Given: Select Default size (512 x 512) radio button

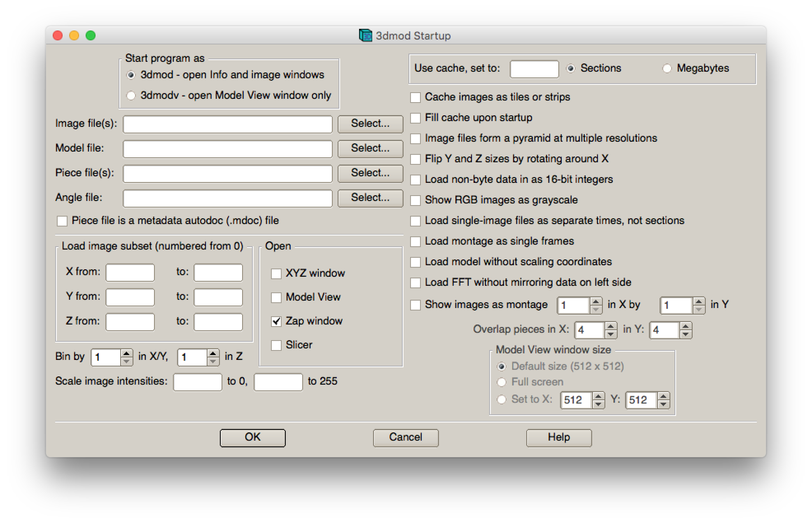Looking at the screenshot, I should pyautogui.click(x=501, y=367).
